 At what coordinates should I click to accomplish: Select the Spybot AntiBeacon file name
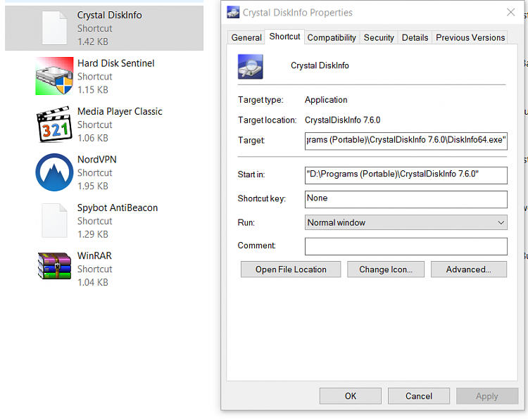118,208
